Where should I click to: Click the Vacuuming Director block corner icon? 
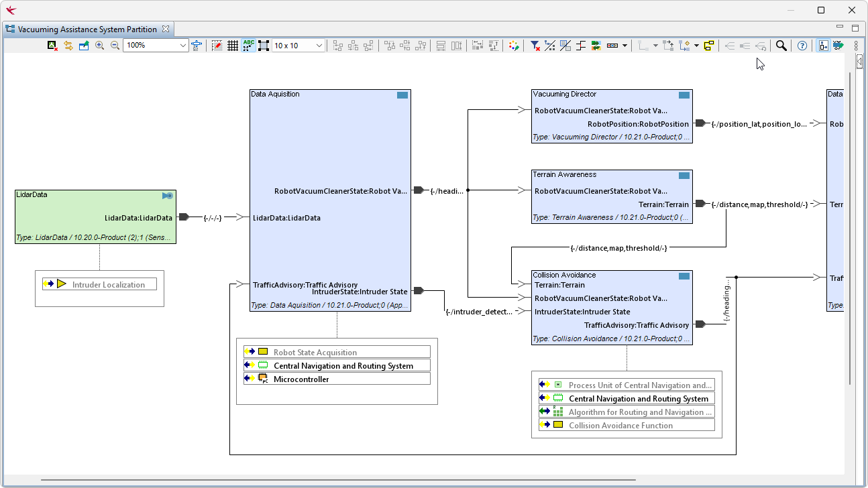[x=684, y=95]
